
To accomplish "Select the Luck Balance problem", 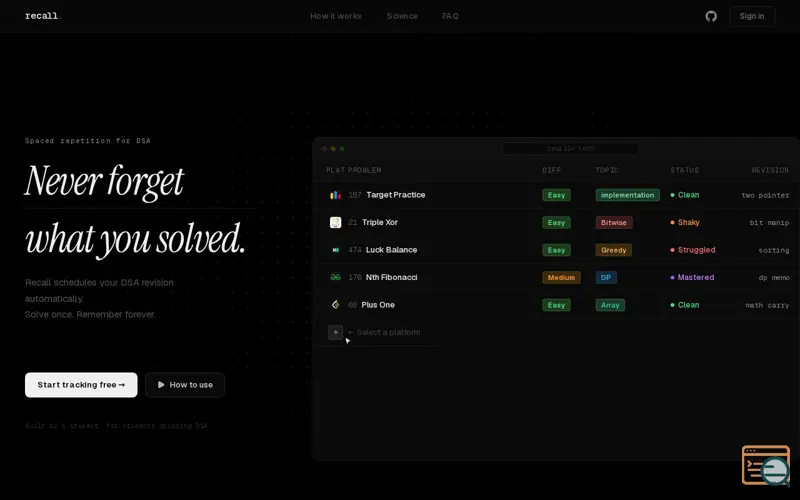I will click(x=391, y=250).
